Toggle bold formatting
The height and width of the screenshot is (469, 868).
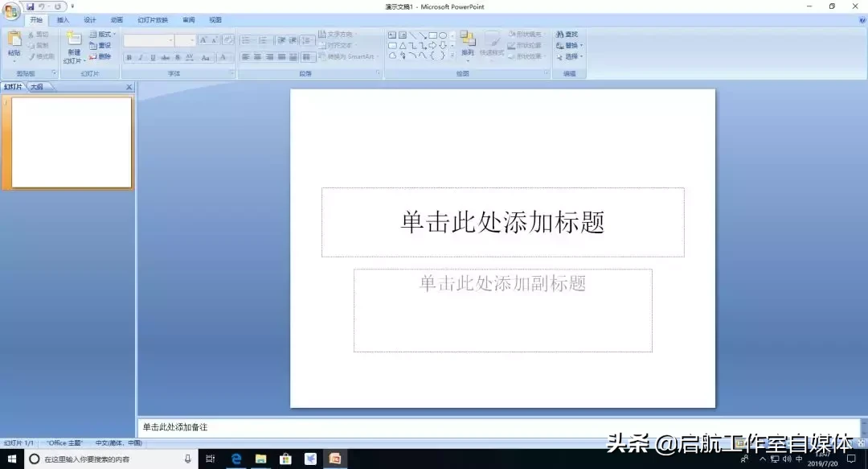click(129, 56)
